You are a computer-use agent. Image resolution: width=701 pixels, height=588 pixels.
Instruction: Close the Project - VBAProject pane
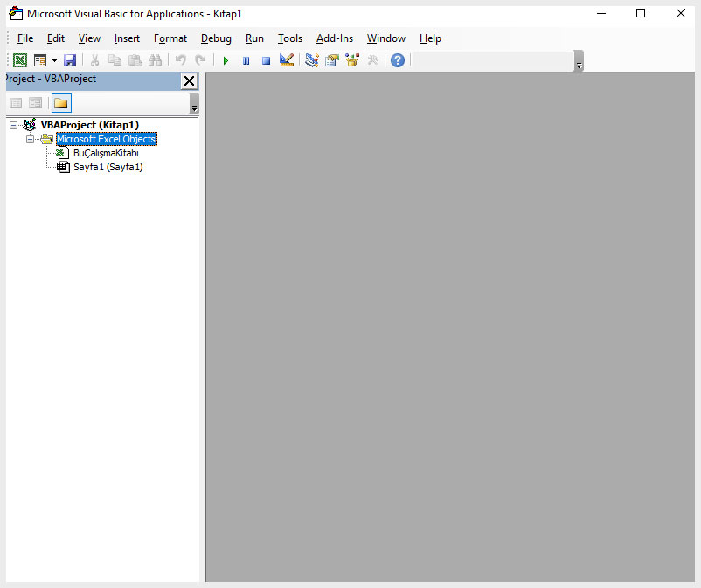pos(189,81)
